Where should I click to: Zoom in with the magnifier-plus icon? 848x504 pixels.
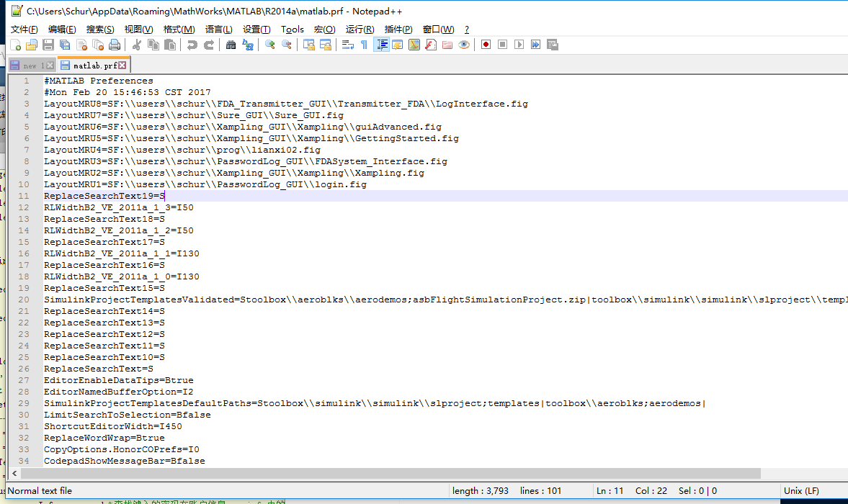(269, 44)
